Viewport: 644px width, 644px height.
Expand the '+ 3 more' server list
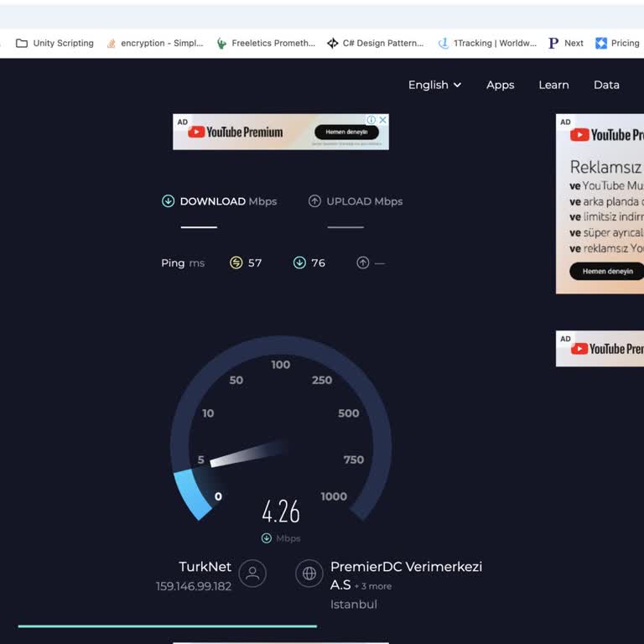click(x=372, y=586)
